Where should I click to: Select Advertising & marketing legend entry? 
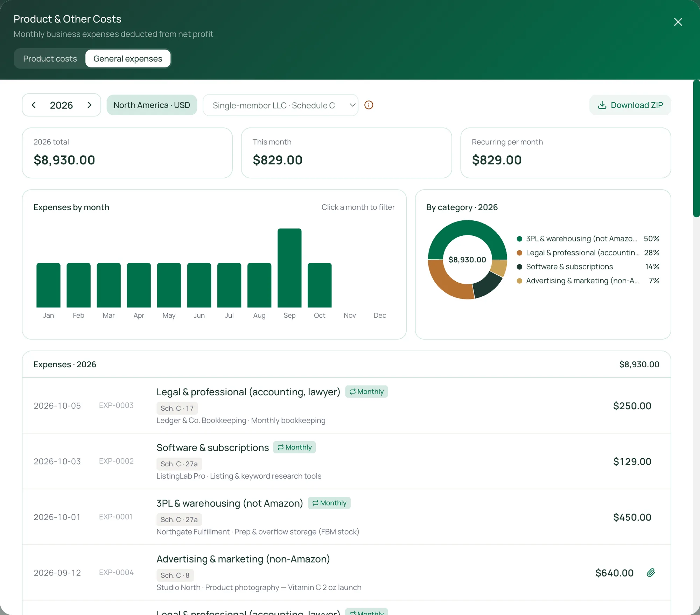coord(588,281)
